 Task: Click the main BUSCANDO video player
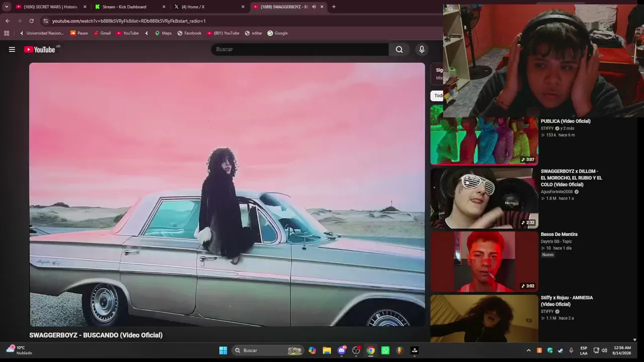coord(227,195)
